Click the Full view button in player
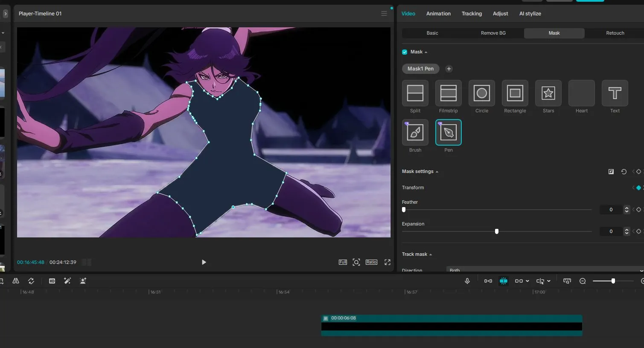The image size is (644, 348). point(343,262)
